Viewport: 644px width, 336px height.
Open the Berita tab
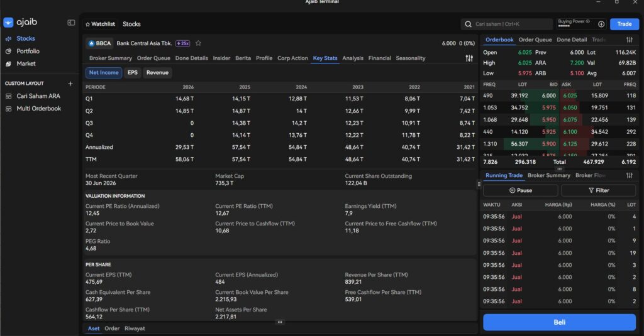pos(243,58)
